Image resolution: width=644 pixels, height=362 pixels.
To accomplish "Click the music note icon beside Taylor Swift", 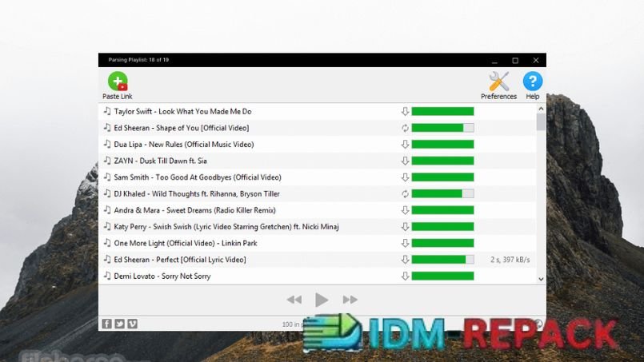I will pyautogui.click(x=107, y=111).
